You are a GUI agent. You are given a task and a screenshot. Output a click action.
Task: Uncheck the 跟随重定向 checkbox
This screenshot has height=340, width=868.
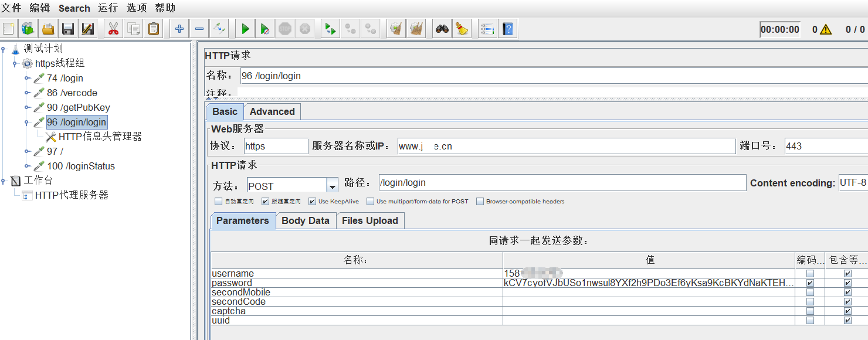266,202
